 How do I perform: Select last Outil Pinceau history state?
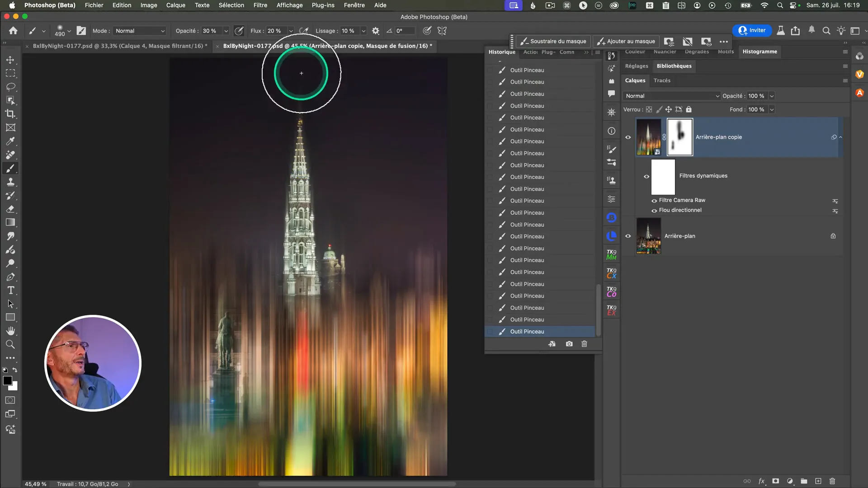[540, 332]
